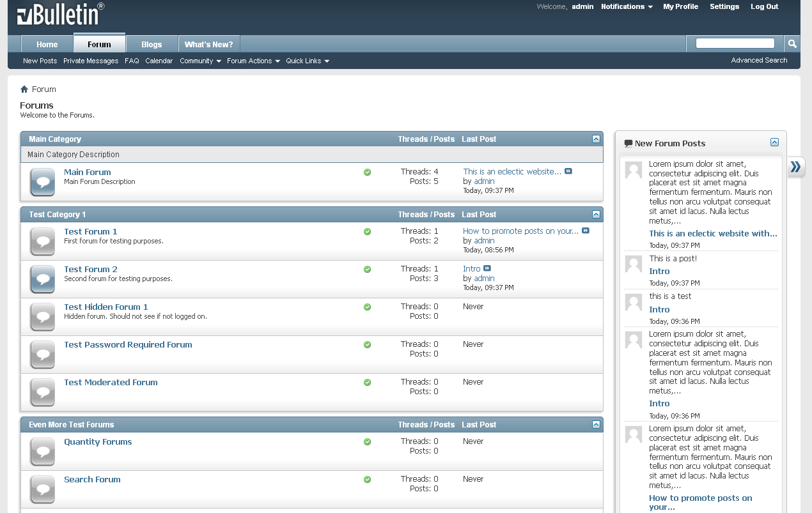
Task: Collapse the Test Category 1 section
Action: point(596,214)
